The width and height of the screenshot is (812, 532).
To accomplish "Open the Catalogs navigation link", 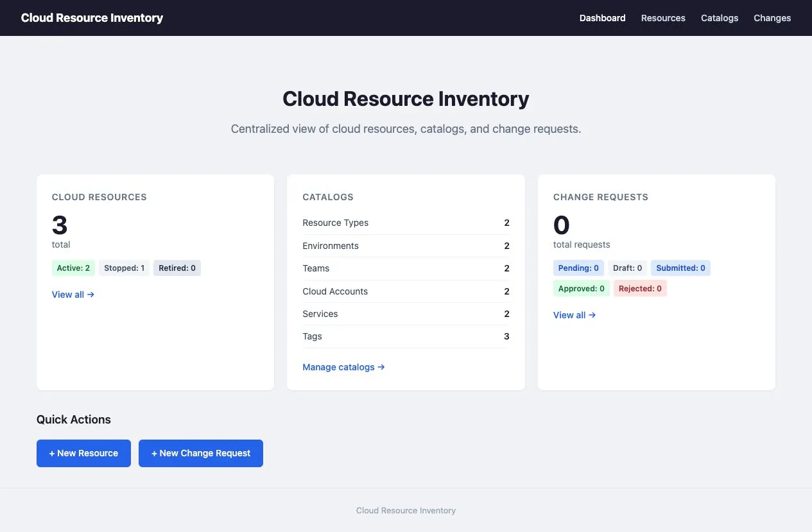I will click(720, 18).
